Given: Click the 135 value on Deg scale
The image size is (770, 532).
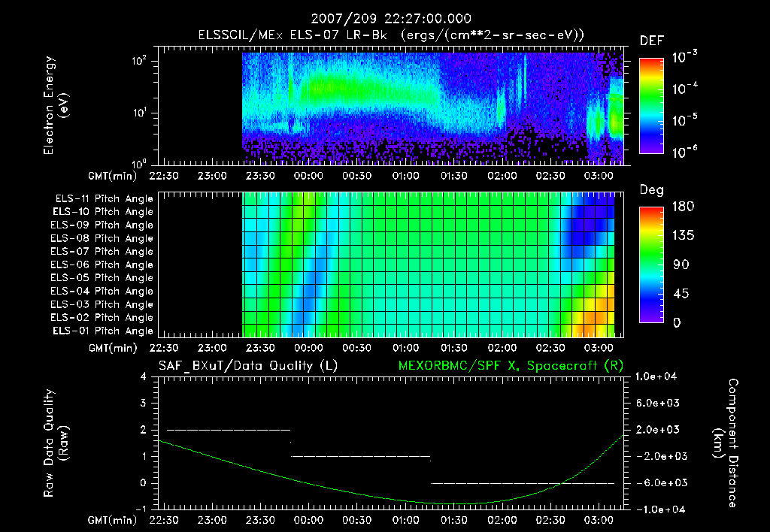Looking at the screenshot, I should click(x=684, y=236).
